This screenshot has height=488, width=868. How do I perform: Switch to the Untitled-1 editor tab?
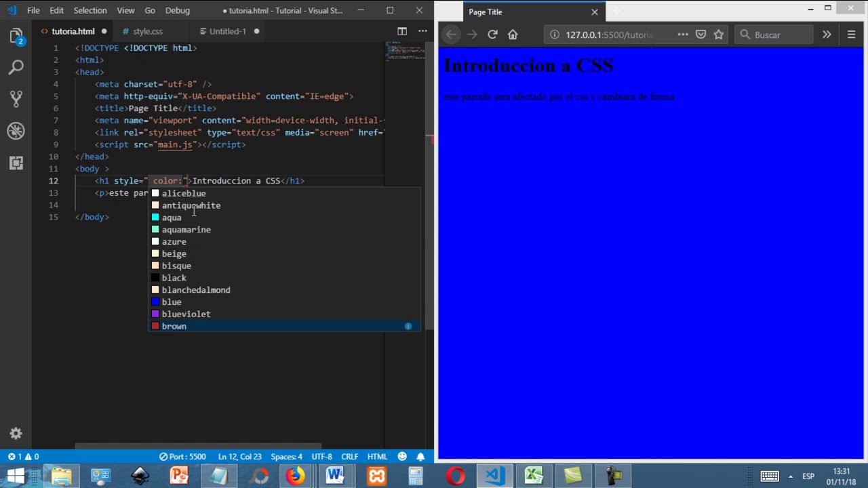(x=228, y=31)
